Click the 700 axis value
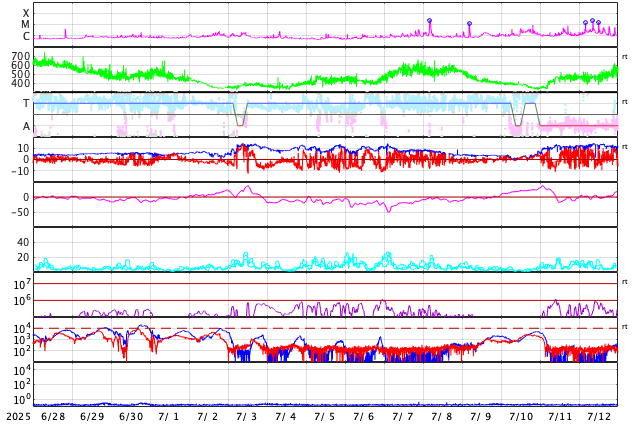634x424 pixels. pyautogui.click(x=21, y=56)
